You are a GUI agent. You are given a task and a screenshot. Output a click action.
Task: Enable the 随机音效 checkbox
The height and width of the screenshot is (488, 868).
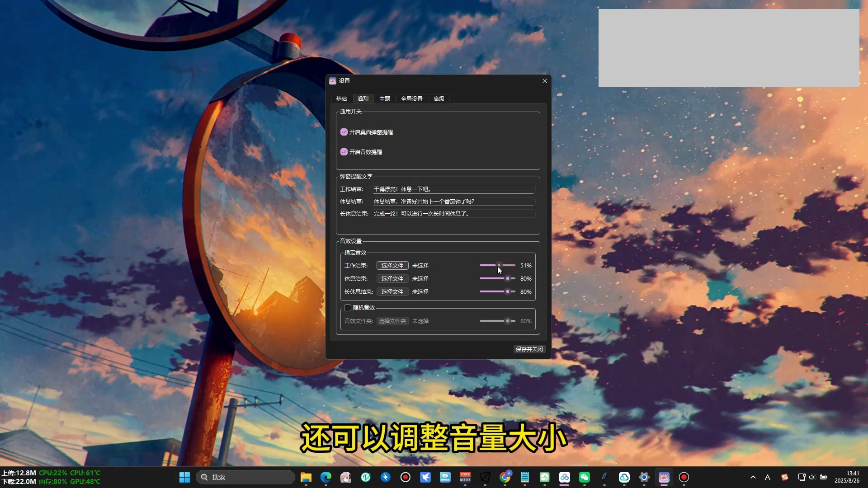[348, 308]
